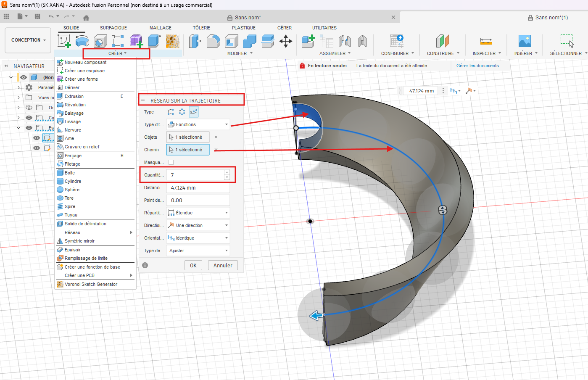Click the Inspect measure ruler icon
The width and height of the screenshot is (588, 380).
coord(486,41)
